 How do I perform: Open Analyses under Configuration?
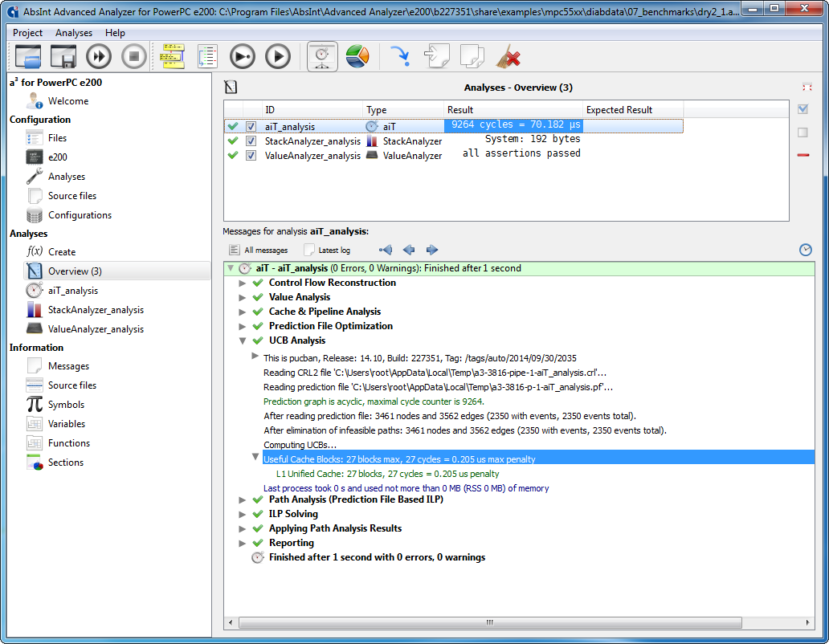pyautogui.click(x=66, y=177)
